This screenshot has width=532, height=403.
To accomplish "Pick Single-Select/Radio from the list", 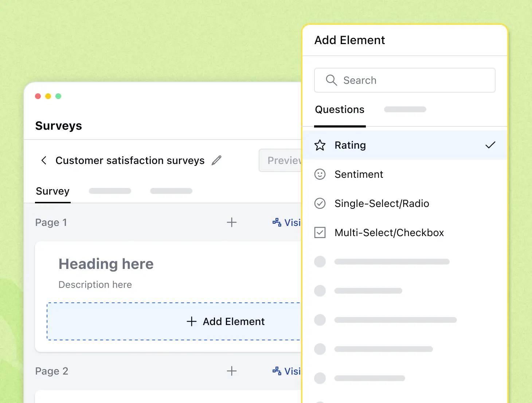I will (405, 203).
